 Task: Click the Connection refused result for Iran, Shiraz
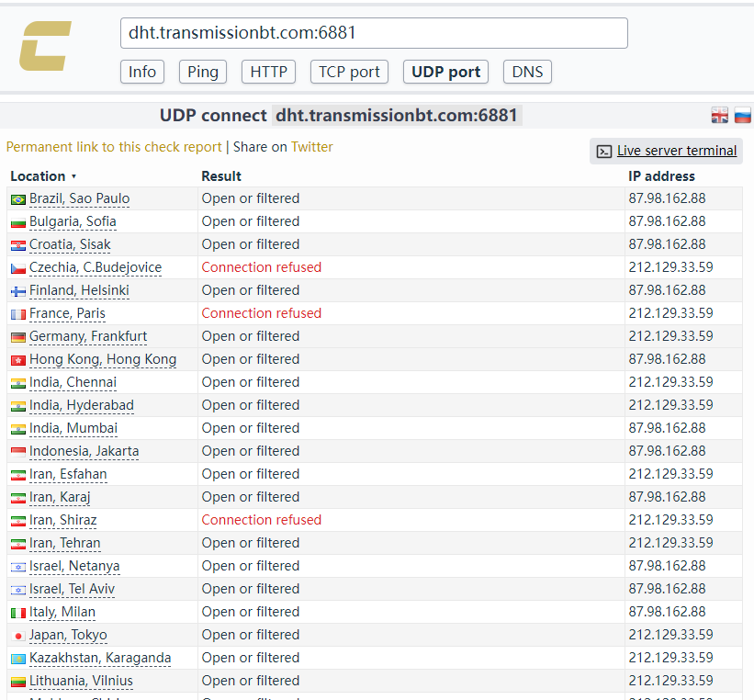point(262,520)
